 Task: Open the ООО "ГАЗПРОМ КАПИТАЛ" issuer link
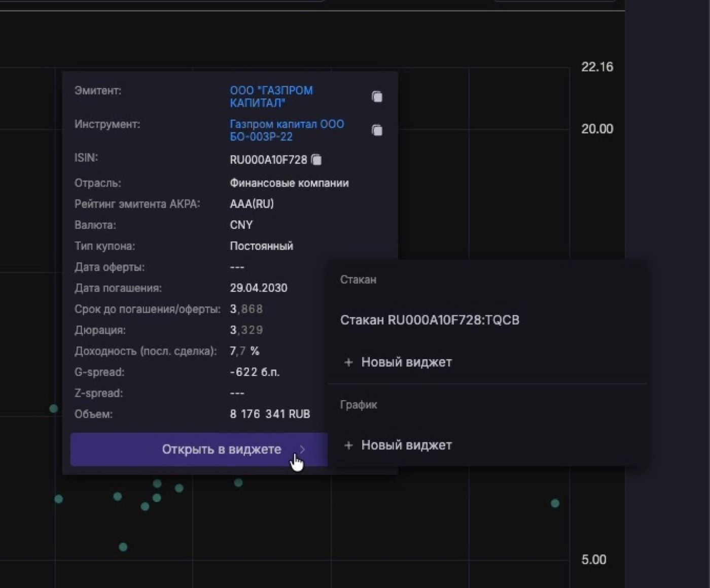[x=271, y=96]
